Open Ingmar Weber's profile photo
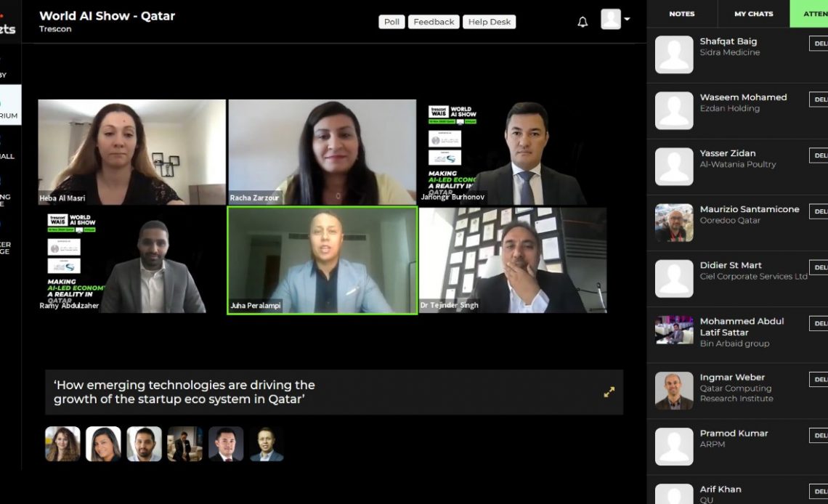This screenshot has height=504, width=828. 674,391
